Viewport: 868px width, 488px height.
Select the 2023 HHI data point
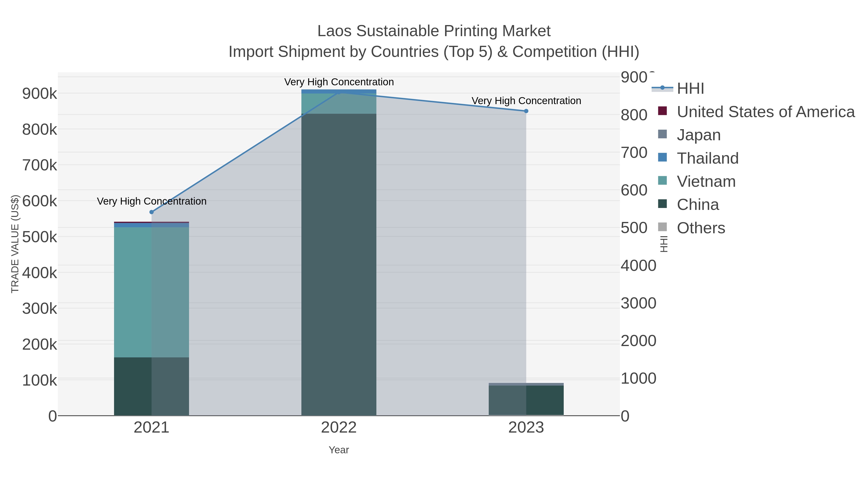click(x=526, y=111)
